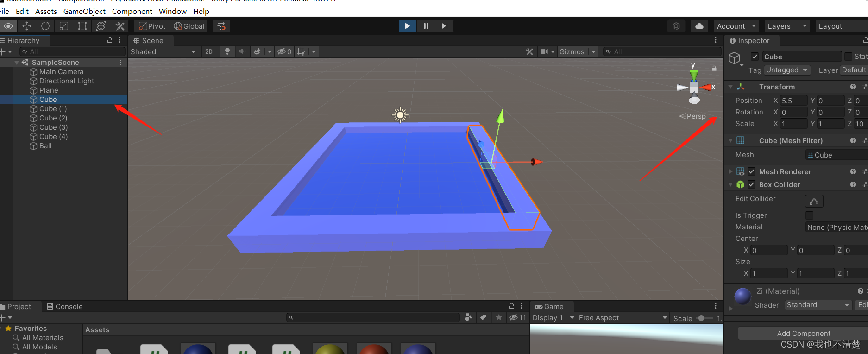Select the Rotate tool in toolbar

(45, 26)
